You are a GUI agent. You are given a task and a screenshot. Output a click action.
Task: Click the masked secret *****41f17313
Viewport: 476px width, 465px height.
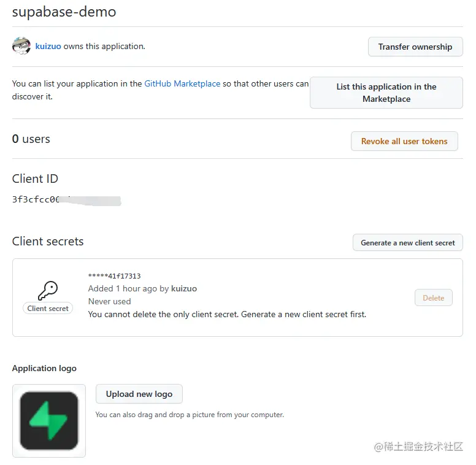point(115,276)
